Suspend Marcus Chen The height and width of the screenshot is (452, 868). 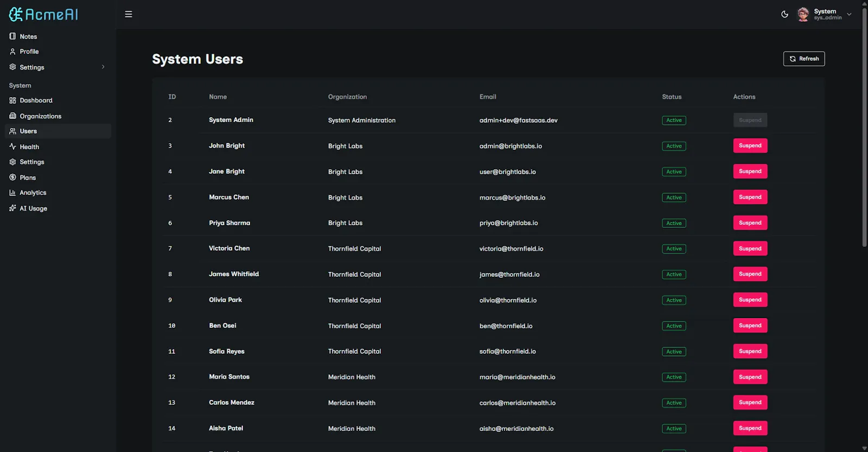click(750, 197)
